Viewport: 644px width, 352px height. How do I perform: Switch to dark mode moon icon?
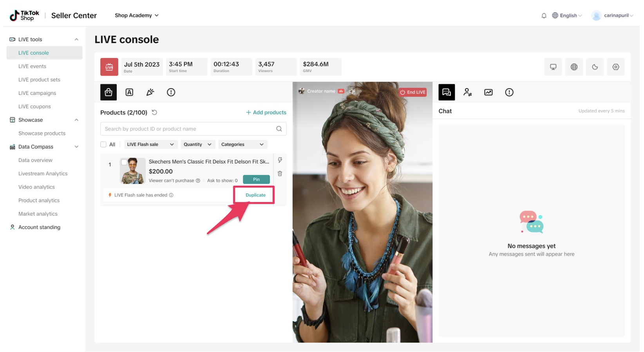tap(595, 67)
